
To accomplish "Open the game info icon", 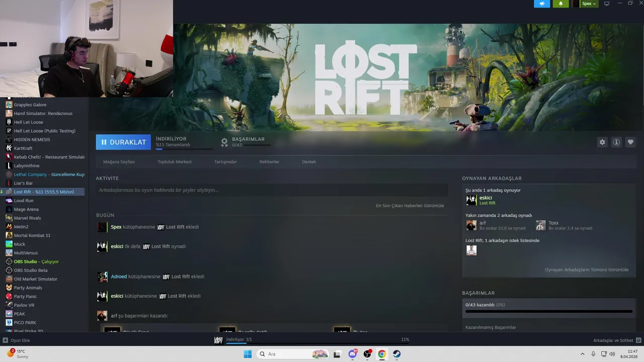I will point(616,142).
